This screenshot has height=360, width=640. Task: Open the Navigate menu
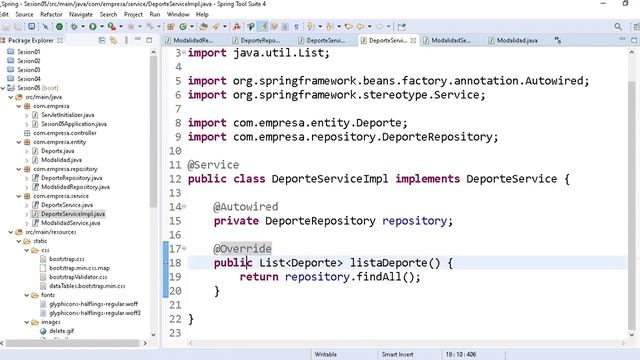[81, 14]
